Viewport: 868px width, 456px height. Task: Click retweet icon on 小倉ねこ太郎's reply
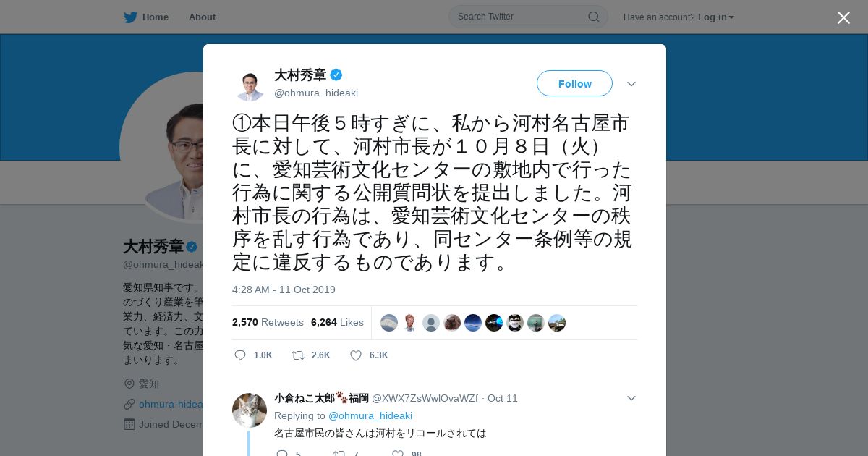[x=339, y=453]
